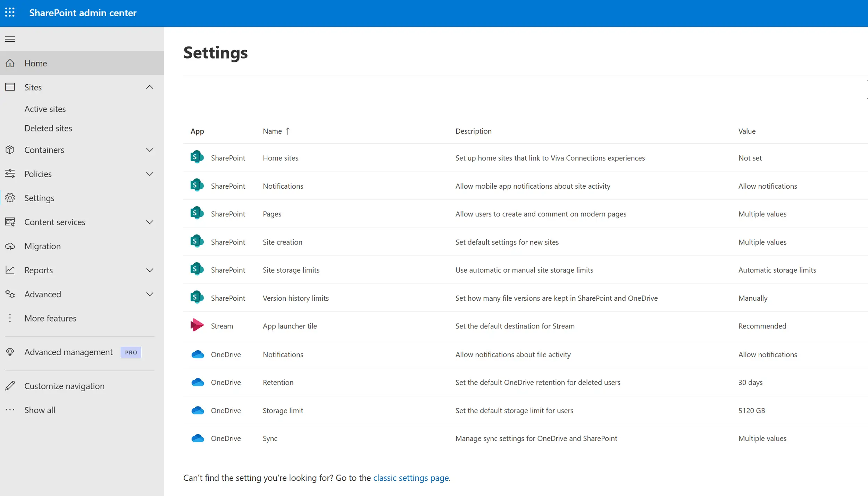This screenshot has height=496, width=868.
Task: Click SharePoint icon in Site creation row
Action: (197, 241)
